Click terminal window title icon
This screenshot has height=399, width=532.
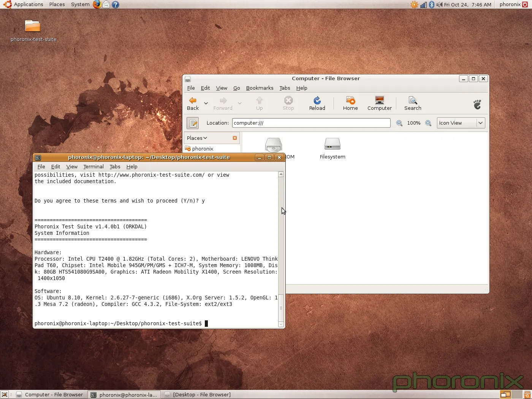click(x=38, y=157)
